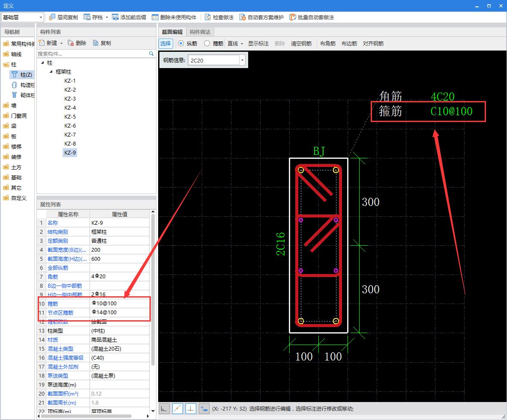The height and width of the screenshot is (420, 507).
Task: Click the 添加前后缀 icon
Action: point(115,17)
